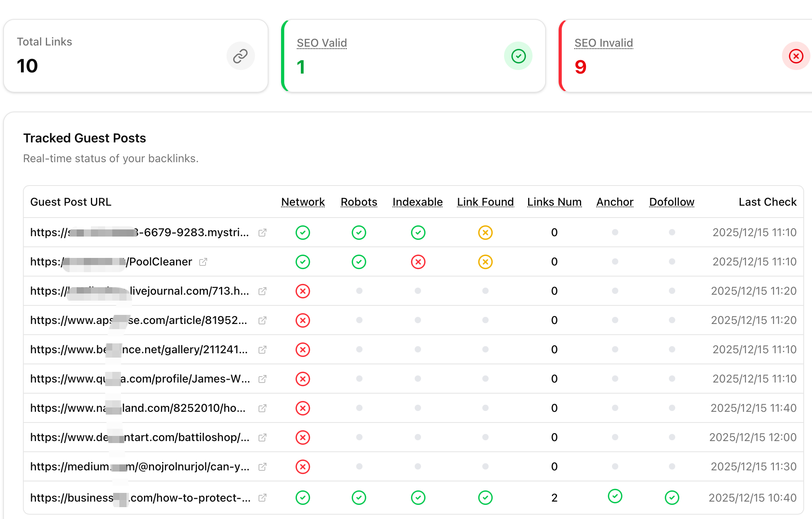Viewport: 812px width, 519px height.
Task: Click the Indexable column header
Action: 417,202
